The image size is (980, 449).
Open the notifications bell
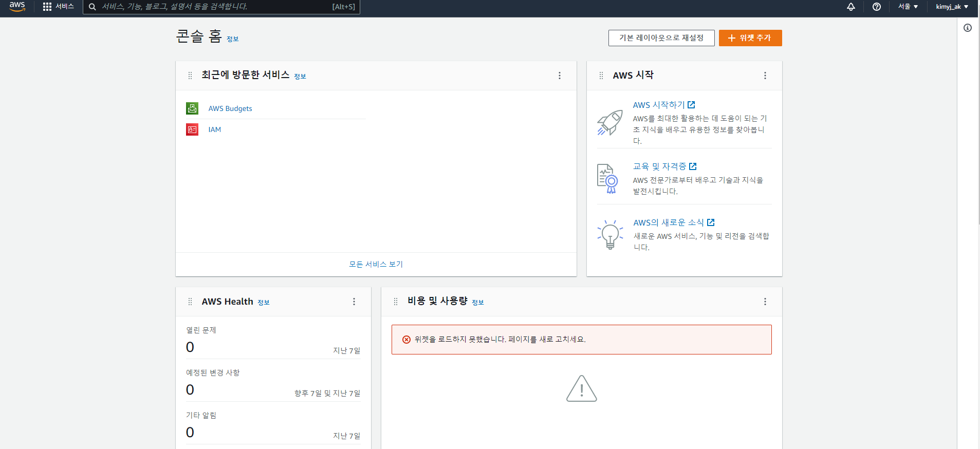click(x=851, y=7)
